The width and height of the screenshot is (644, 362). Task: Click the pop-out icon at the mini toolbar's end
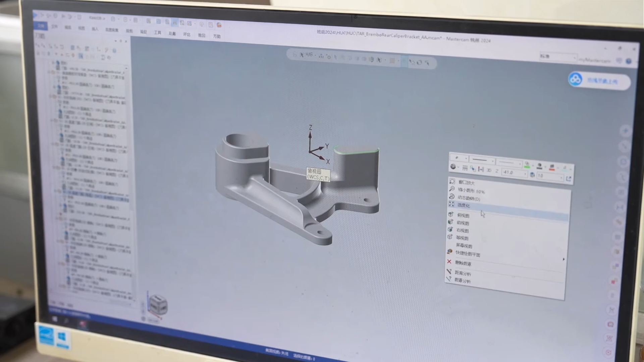(569, 179)
